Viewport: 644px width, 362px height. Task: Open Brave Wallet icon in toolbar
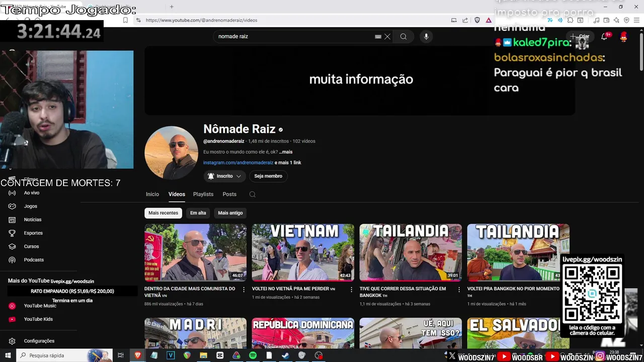tap(606, 20)
